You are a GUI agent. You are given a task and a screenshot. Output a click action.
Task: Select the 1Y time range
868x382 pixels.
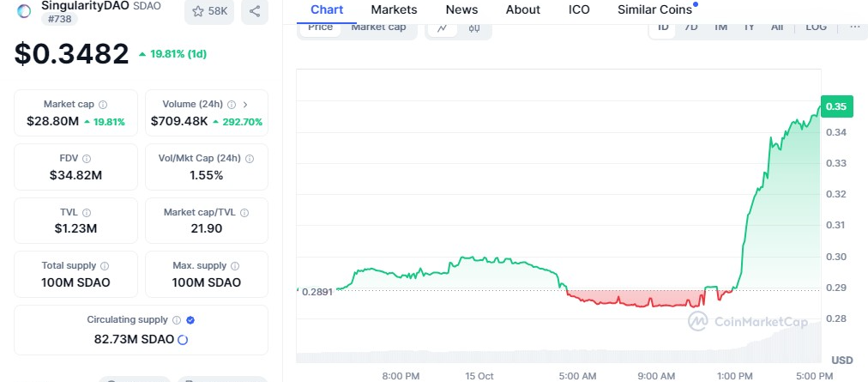749,27
